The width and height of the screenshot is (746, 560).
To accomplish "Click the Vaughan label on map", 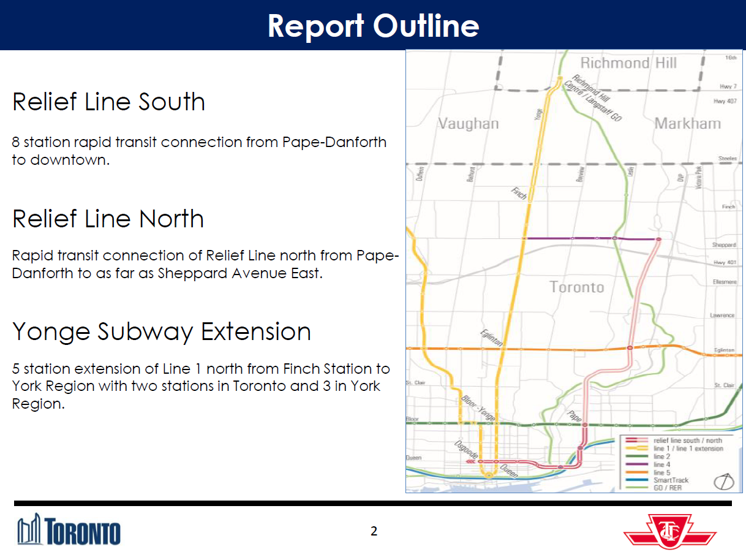I will [x=469, y=124].
